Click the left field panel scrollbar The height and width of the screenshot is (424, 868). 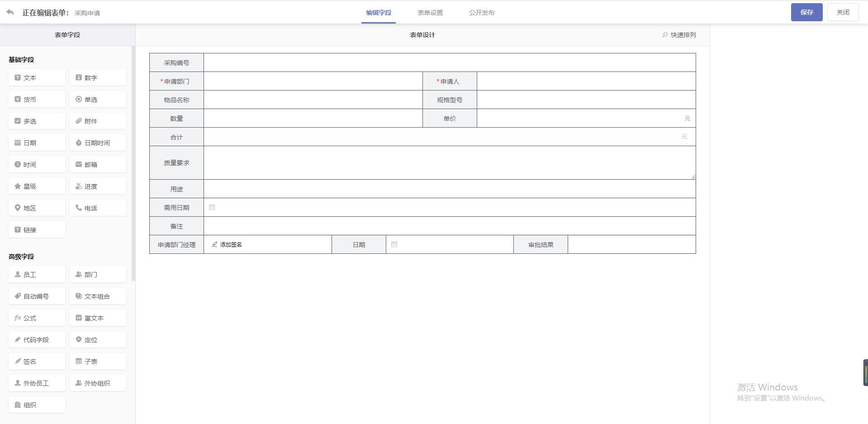[x=133, y=163]
